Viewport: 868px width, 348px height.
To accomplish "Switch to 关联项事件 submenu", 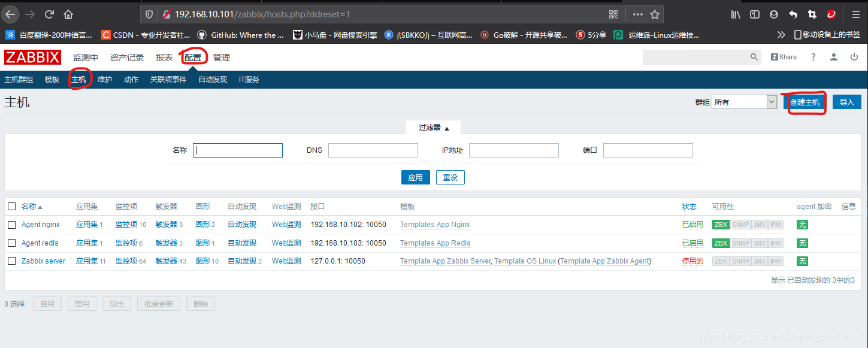I will (x=168, y=79).
